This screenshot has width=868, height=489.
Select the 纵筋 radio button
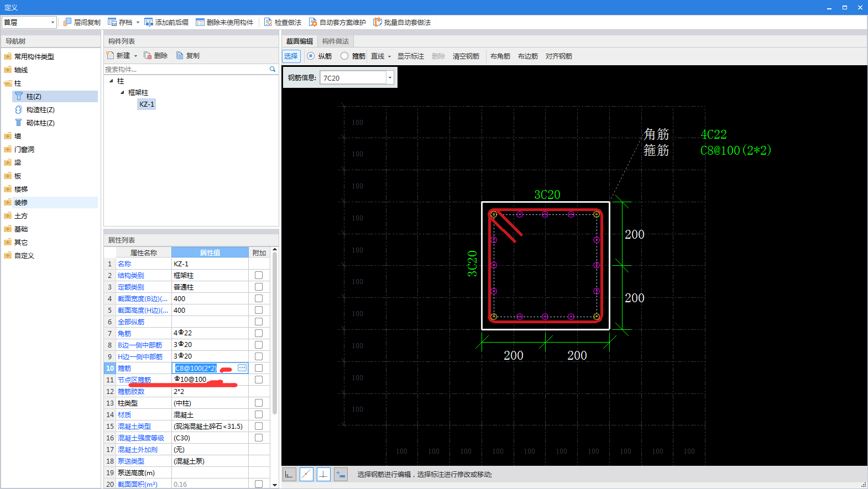coord(311,56)
